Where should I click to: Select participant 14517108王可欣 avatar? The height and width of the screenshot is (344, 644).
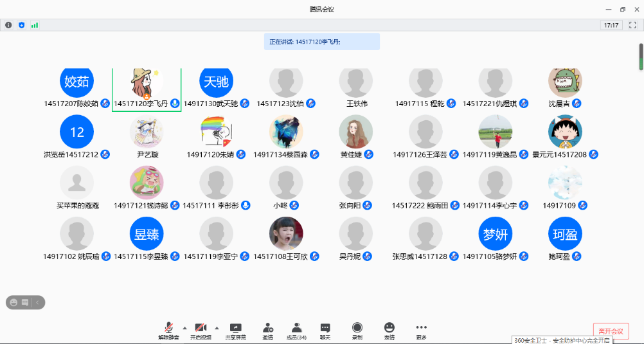click(x=286, y=234)
